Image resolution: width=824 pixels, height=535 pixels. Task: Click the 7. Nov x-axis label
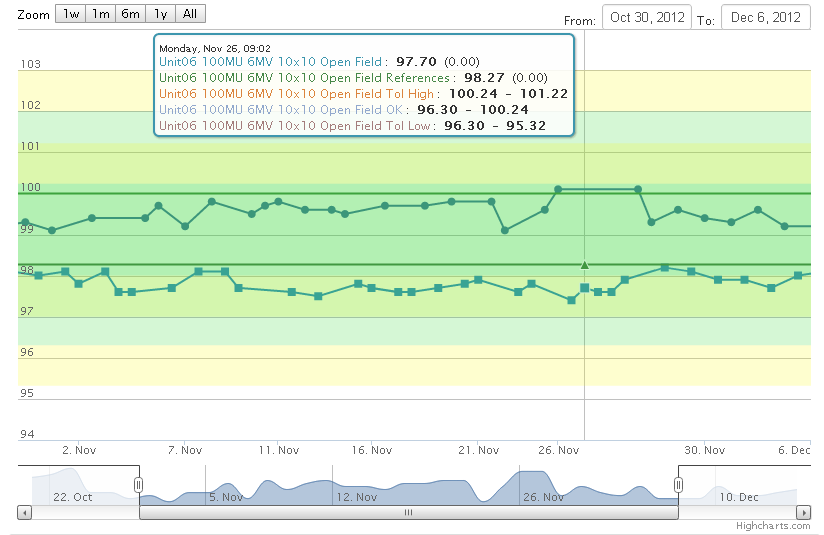[185, 450]
